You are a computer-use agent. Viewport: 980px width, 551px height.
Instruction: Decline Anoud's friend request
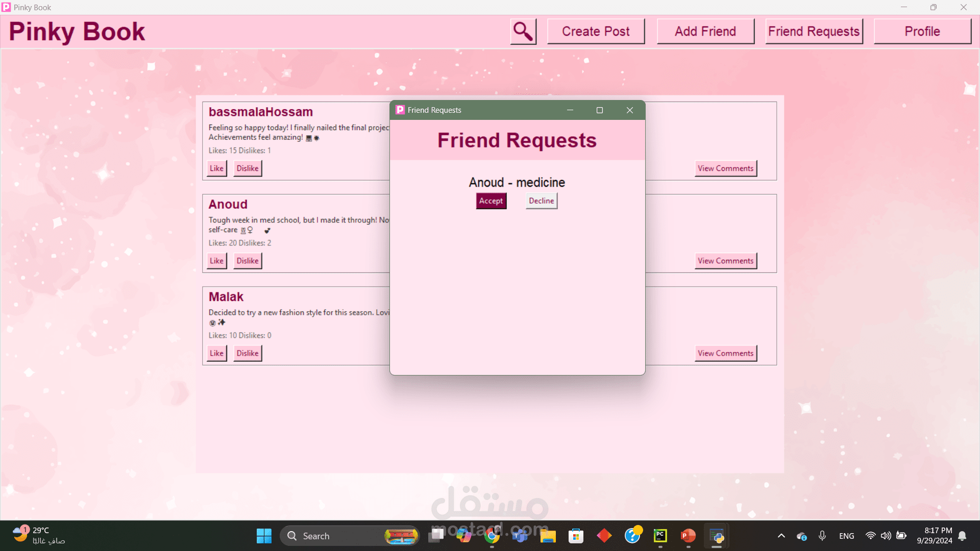(x=541, y=201)
